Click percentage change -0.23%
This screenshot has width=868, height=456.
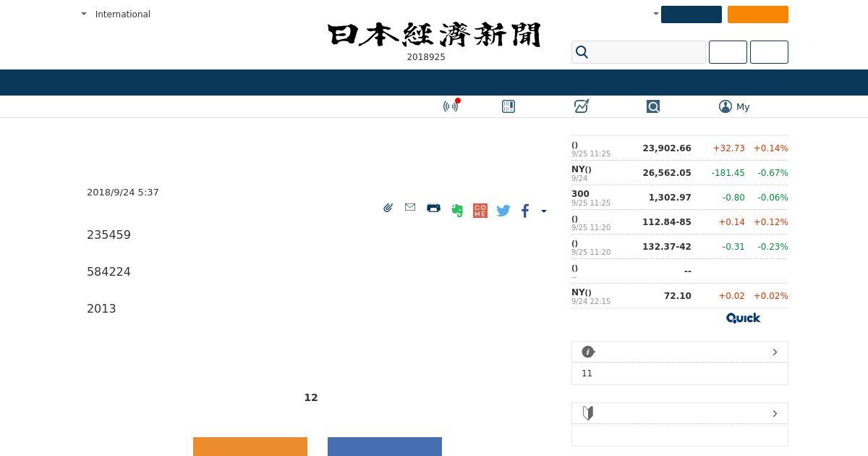click(773, 247)
